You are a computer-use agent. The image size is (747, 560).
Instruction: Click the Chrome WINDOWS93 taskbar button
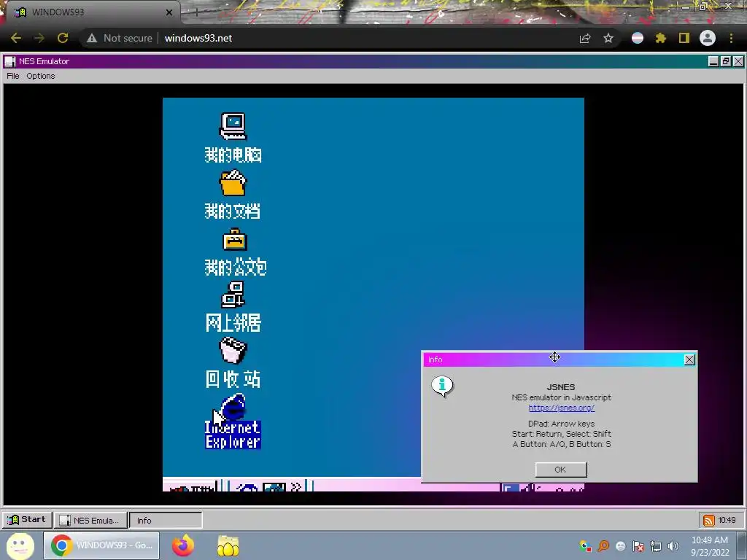pyautogui.click(x=101, y=545)
